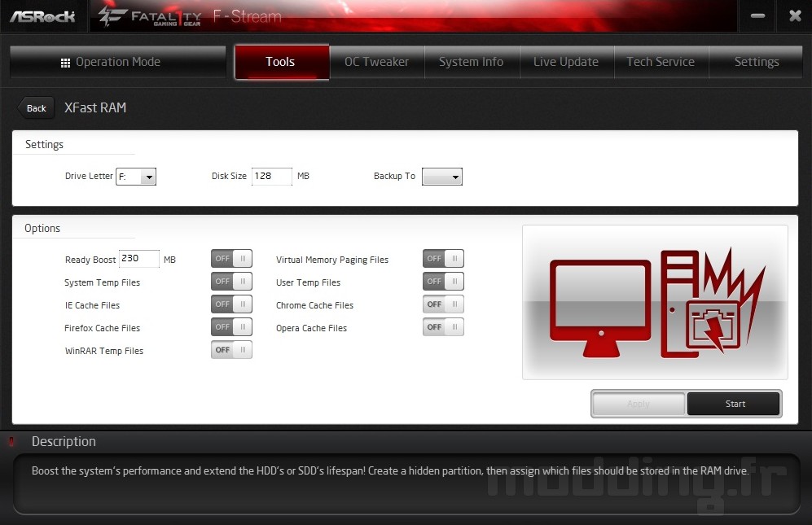Click the XFast RAM page title
The image size is (812, 525).
(x=95, y=107)
